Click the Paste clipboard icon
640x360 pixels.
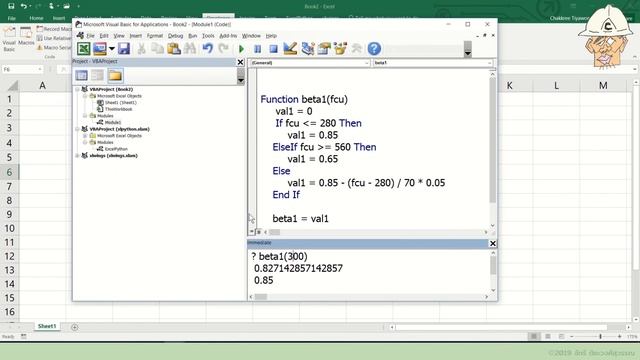click(173, 49)
